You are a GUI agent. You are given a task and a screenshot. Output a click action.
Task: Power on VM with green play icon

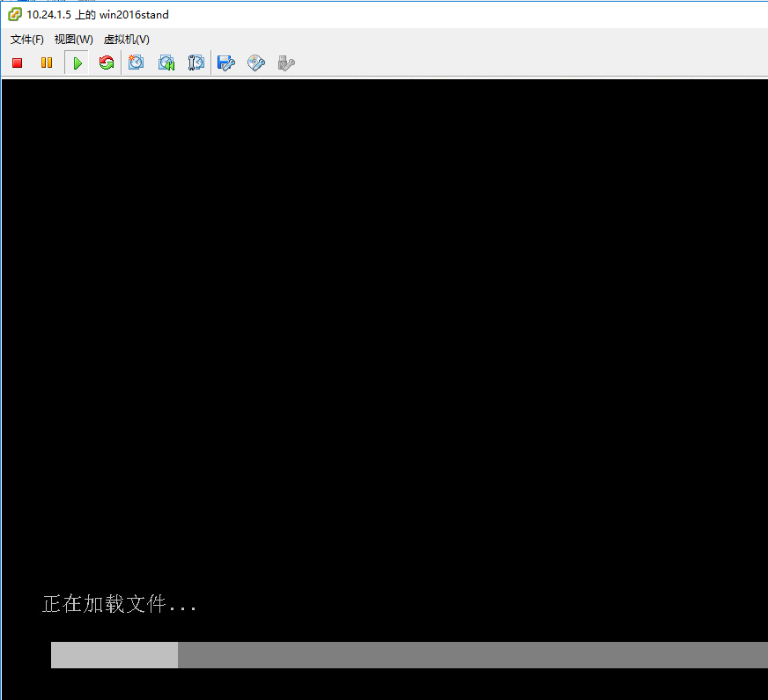(77, 63)
